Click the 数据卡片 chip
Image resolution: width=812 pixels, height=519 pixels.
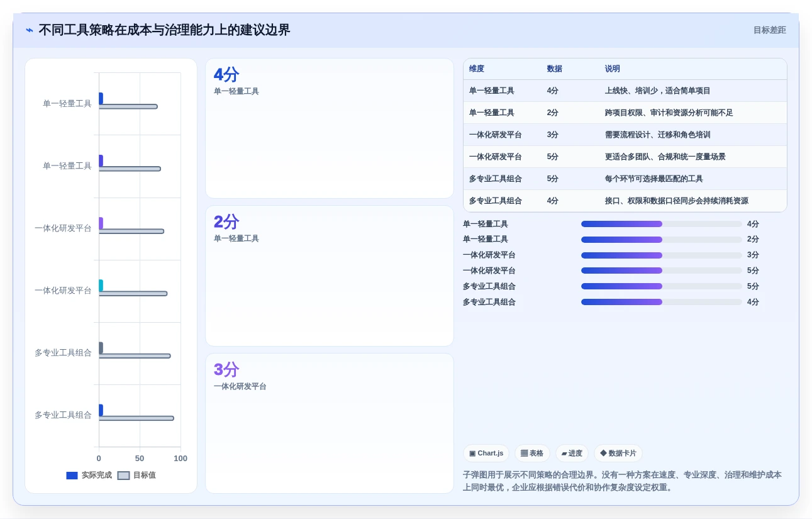(618, 453)
